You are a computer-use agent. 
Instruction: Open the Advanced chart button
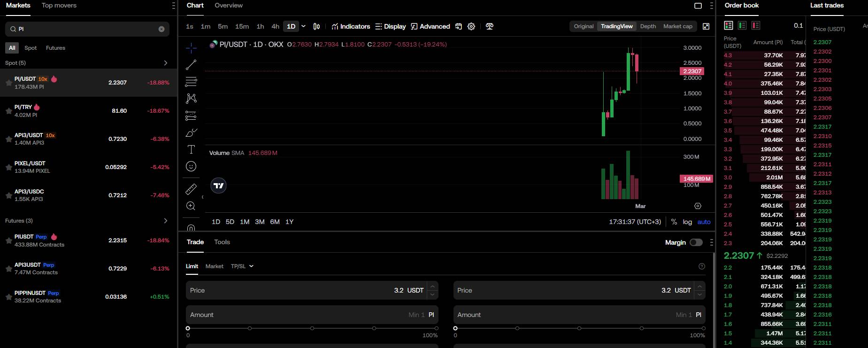[x=430, y=26]
